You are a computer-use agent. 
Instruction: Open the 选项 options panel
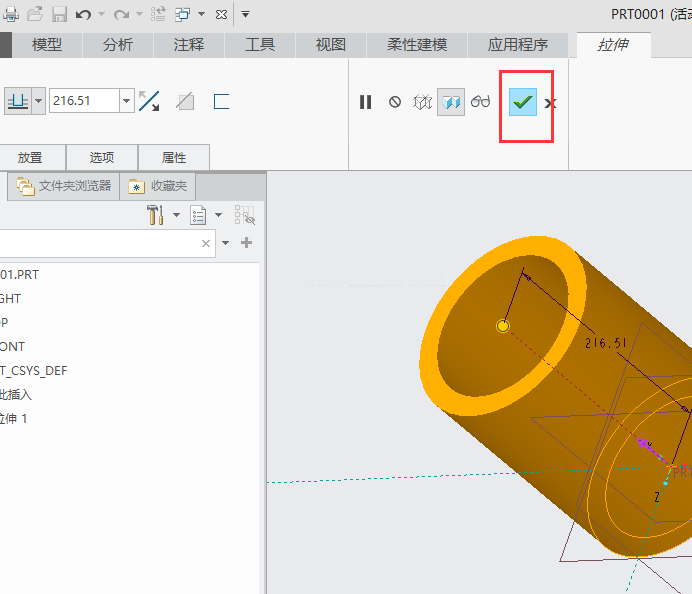(x=102, y=157)
